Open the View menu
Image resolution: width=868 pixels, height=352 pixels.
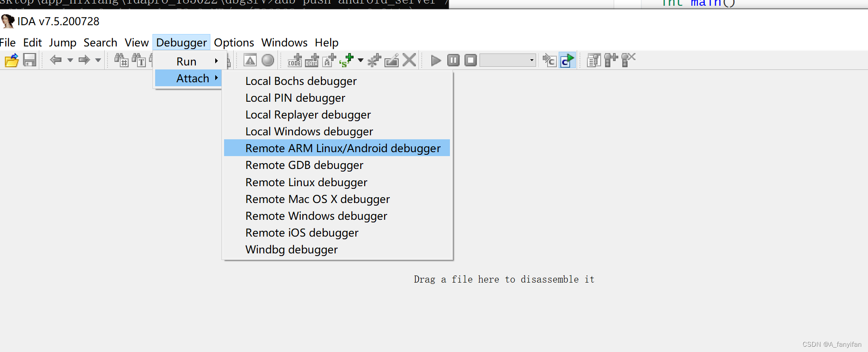137,42
